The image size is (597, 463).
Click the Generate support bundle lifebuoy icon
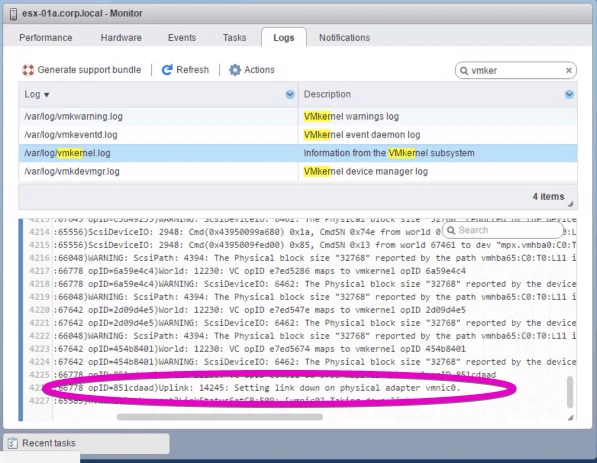(x=28, y=70)
